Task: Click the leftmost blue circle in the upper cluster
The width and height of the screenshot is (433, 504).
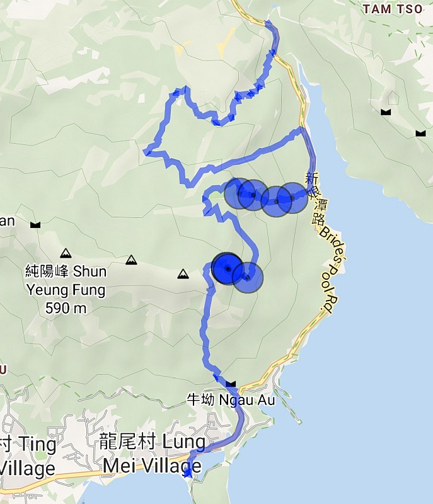Action: 239,193
